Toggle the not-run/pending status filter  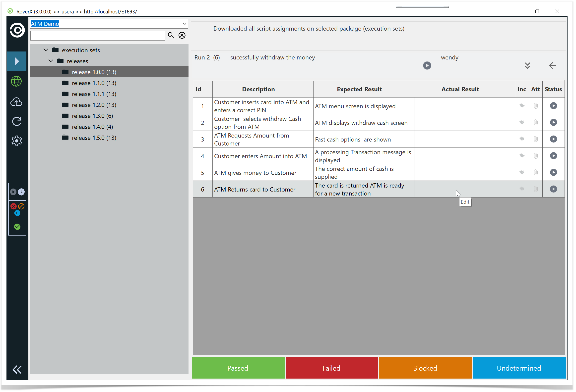17,192
